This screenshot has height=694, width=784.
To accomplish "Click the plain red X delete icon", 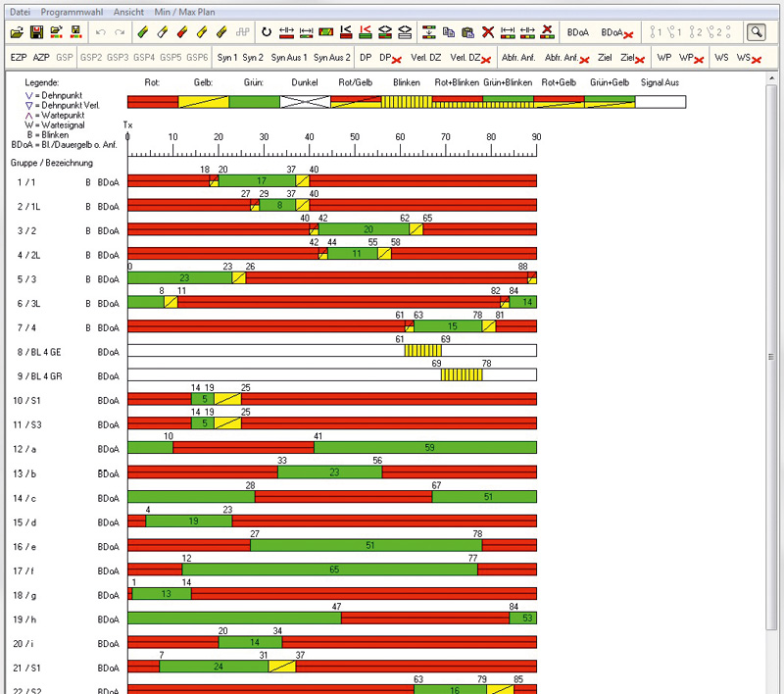I will click(x=488, y=32).
